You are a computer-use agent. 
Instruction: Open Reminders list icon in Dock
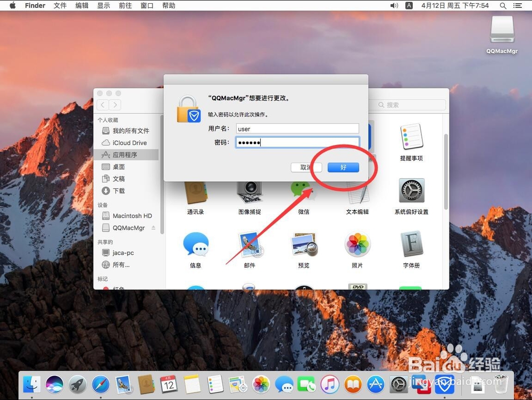215,385
